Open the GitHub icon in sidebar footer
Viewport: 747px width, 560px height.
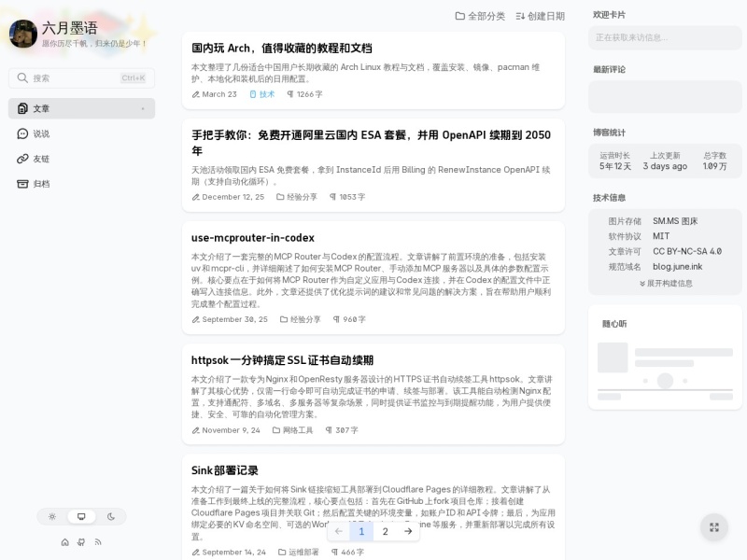(81, 542)
